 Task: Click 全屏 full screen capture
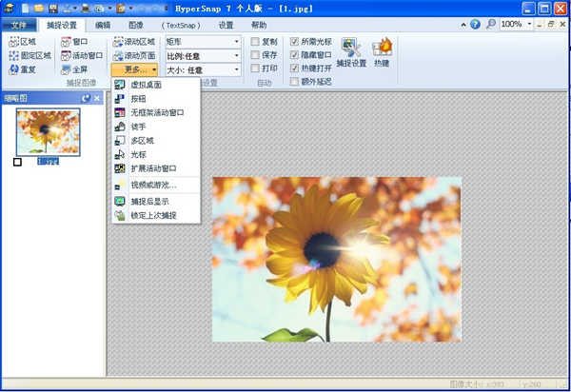point(79,69)
